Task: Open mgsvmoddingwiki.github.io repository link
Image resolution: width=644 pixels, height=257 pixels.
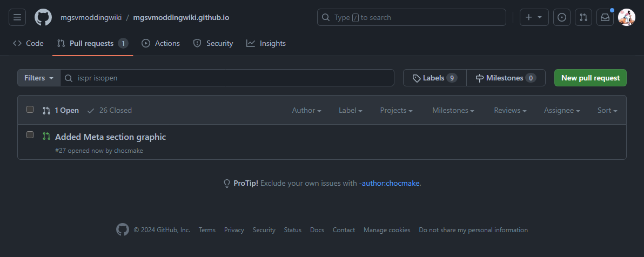Action: click(x=181, y=18)
